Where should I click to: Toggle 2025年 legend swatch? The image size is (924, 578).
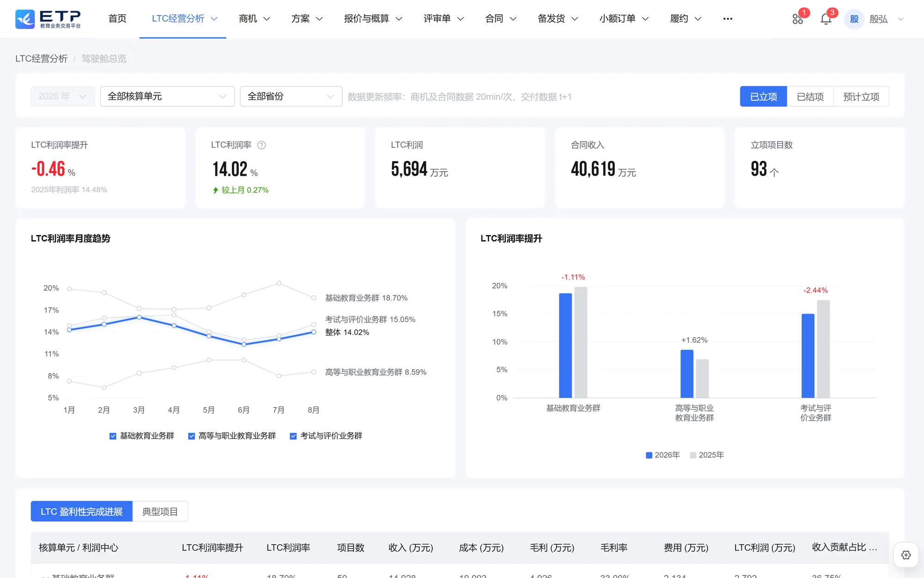point(693,455)
